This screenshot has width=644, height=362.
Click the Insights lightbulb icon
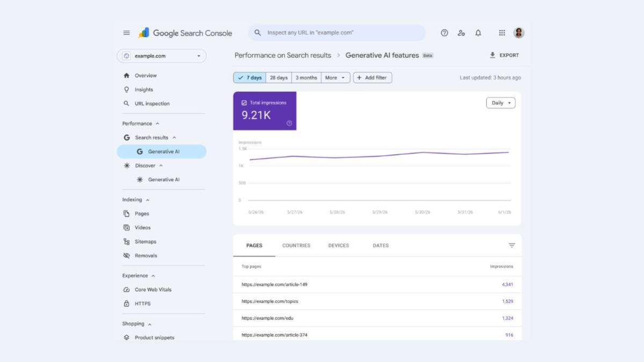[127, 90]
